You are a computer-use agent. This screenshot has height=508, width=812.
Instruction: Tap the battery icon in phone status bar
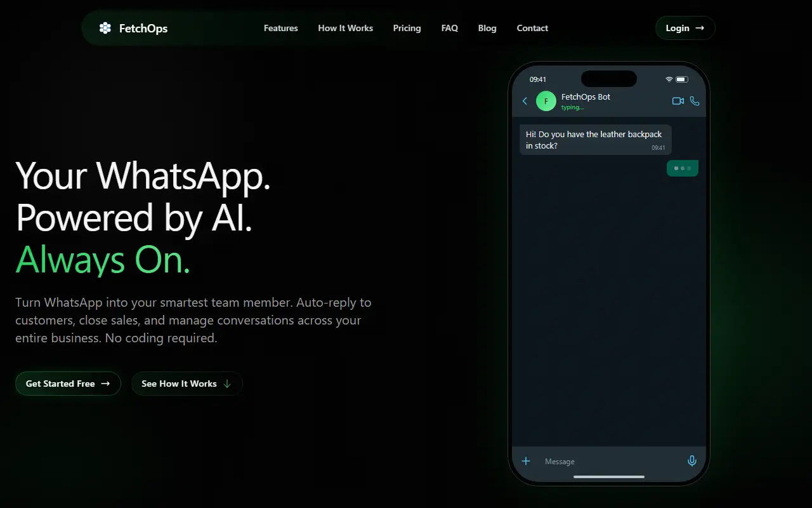(x=682, y=79)
